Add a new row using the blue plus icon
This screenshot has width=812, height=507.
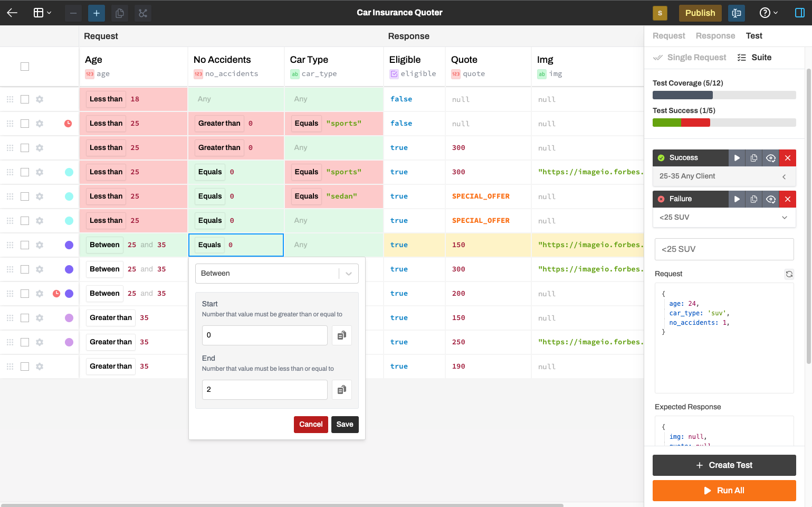(x=96, y=13)
